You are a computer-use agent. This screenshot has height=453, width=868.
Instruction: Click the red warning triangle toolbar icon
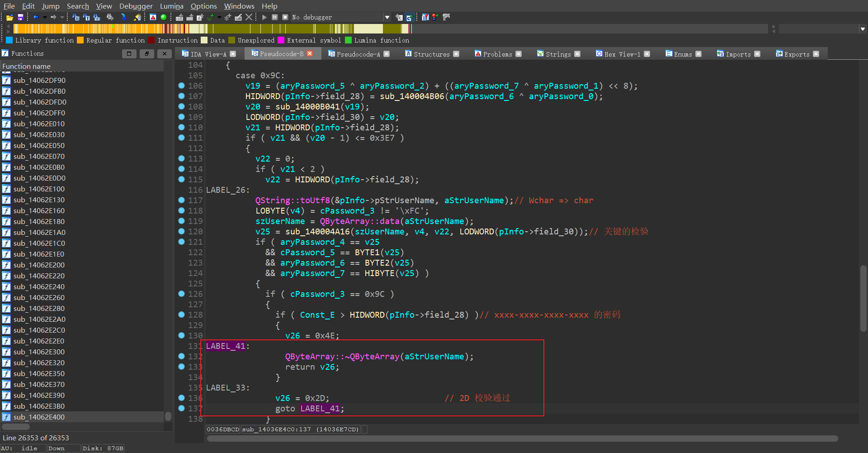tap(153, 17)
